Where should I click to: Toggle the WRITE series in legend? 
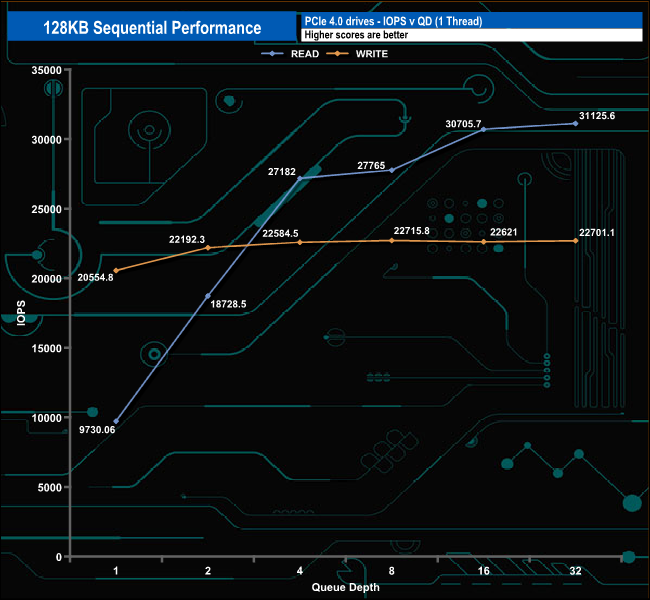(x=366, y=54)
